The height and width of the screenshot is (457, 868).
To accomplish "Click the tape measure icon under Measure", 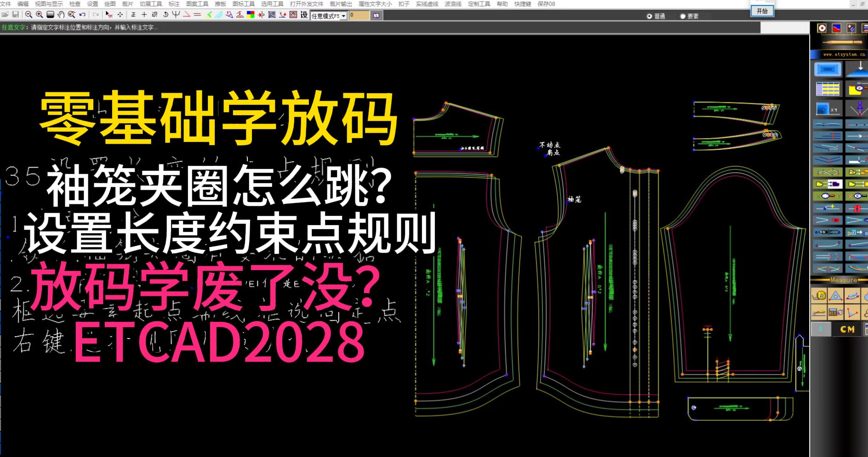I will point(819,296).
